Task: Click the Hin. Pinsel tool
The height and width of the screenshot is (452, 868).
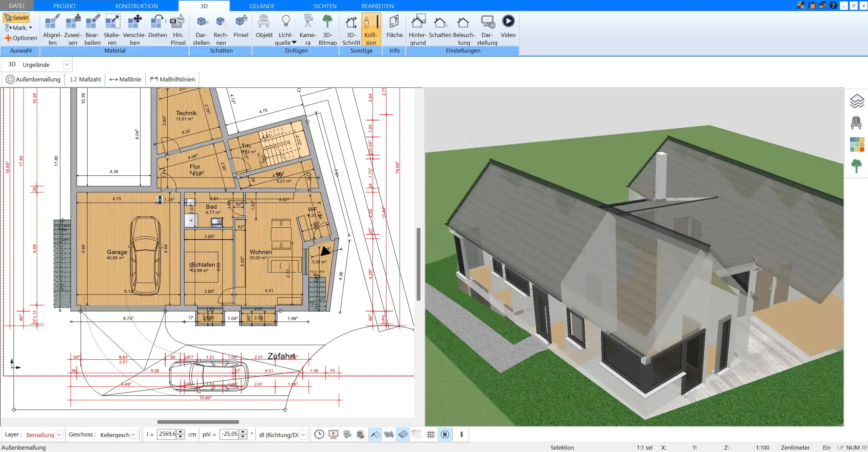Action: [x=178, y=30]
